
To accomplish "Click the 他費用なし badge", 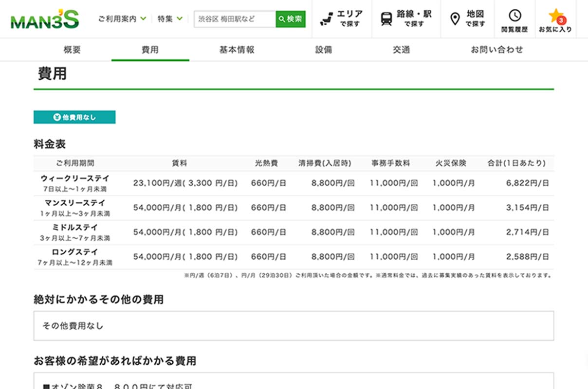I will click(x=74, y=117).
